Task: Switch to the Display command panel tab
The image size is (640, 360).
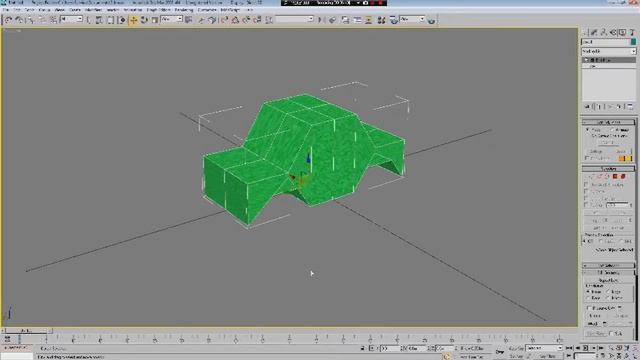Action: click(x=622, y=32)
